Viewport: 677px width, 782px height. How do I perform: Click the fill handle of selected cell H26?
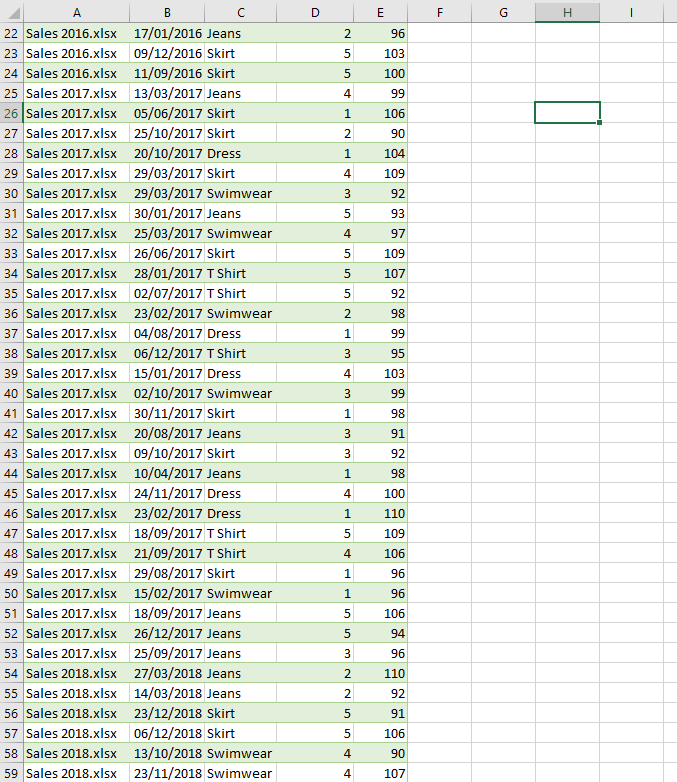[600, 123]
